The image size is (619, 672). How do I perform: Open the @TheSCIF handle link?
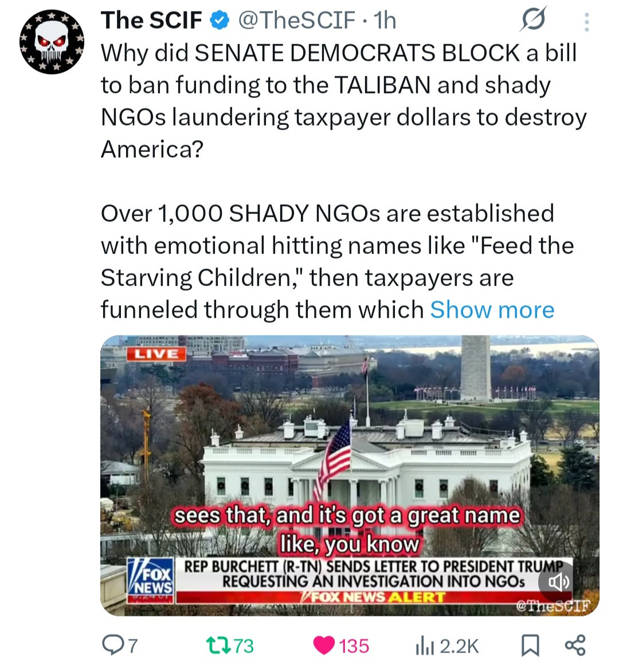click(296, 20)
